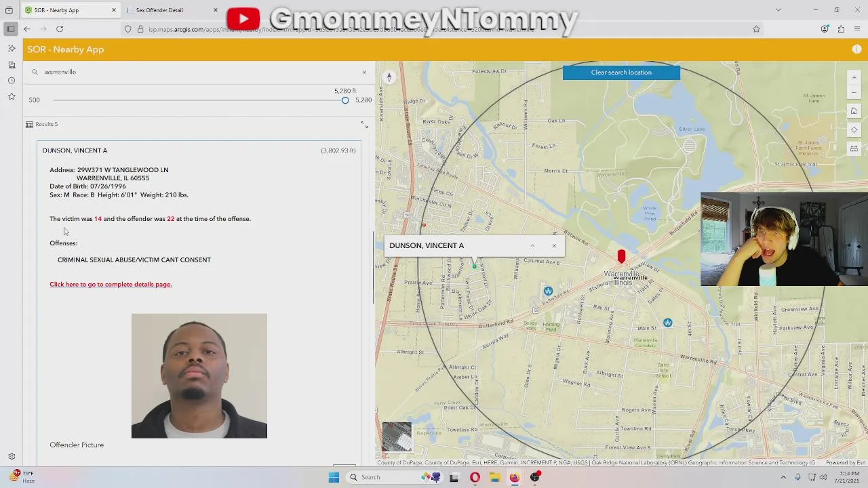Collapse the map popup with the chevron
The width and height of the screenshot is (868, 488).
tap(532, 245)
